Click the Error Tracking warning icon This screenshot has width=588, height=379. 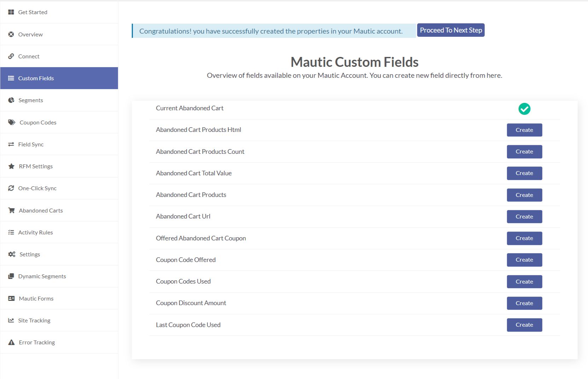[11, 342]
